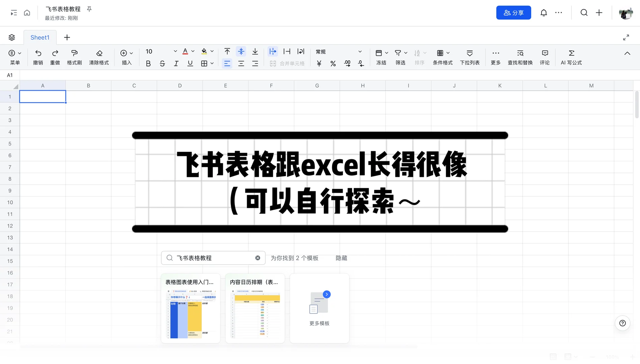Image resolution: width=640 pixels, height=364 pixels.
Task: Click the 分享 share button
Action: click(513, 13)
